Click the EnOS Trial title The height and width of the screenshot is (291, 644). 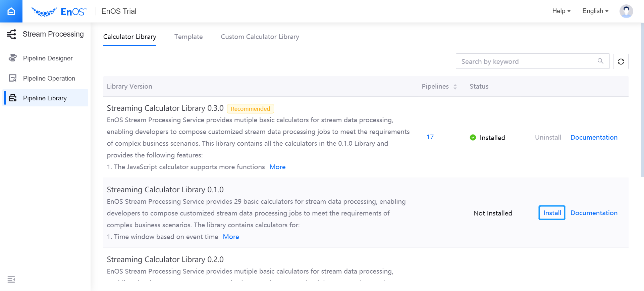click(119, 11)
